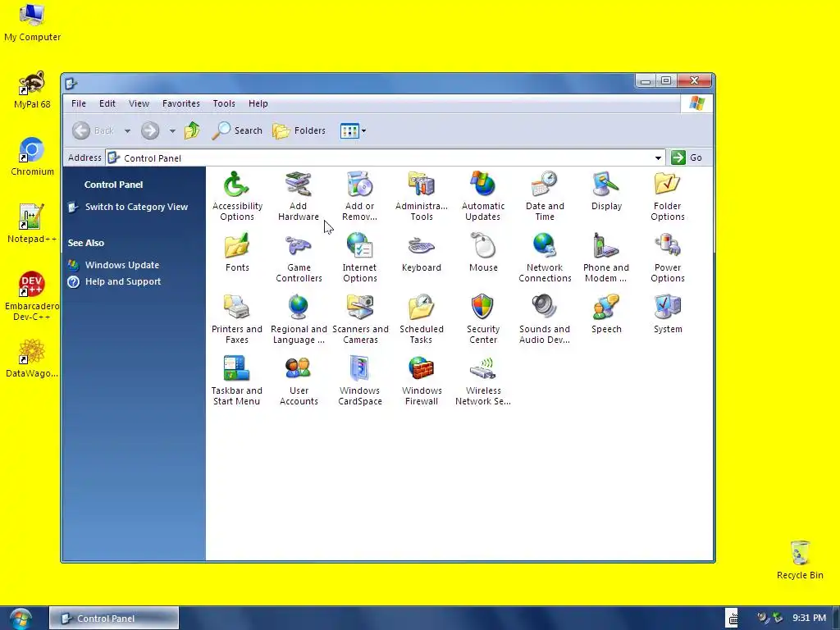This screenshot has height=630, width=840.
Task: Open the File menu
Action: 78,103
